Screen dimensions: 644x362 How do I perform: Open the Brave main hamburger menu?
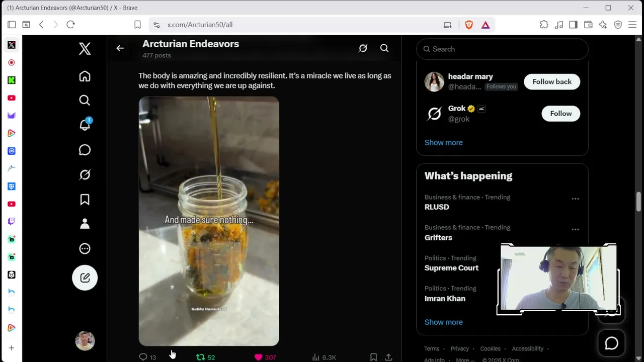[x=632, y=25]
